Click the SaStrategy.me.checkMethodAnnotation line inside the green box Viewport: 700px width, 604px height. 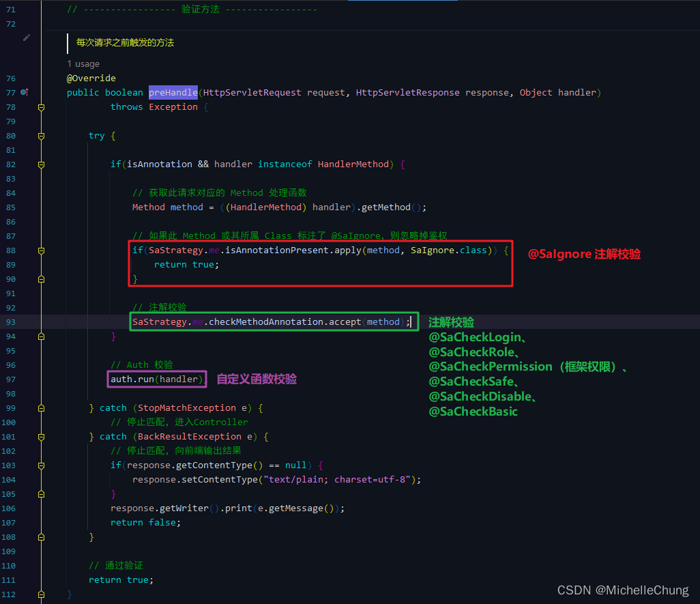click(273, 321)
